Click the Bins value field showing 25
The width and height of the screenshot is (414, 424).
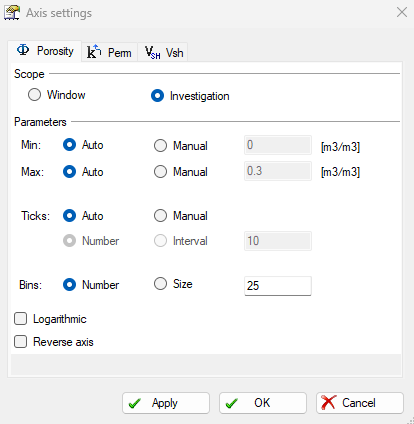pyautogui.click(x=278, y=286)
